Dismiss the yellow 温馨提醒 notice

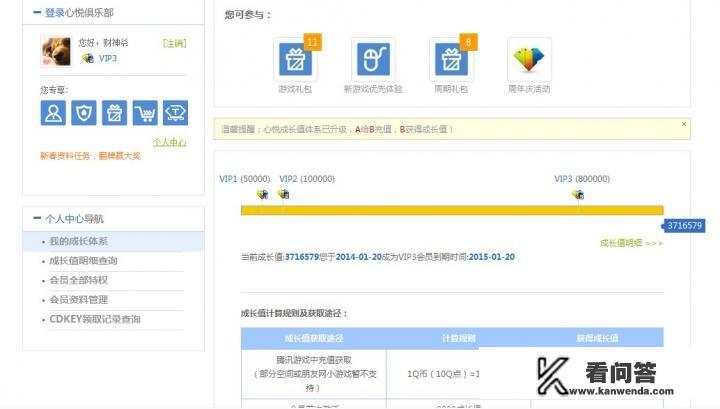(x=684, y=124)
